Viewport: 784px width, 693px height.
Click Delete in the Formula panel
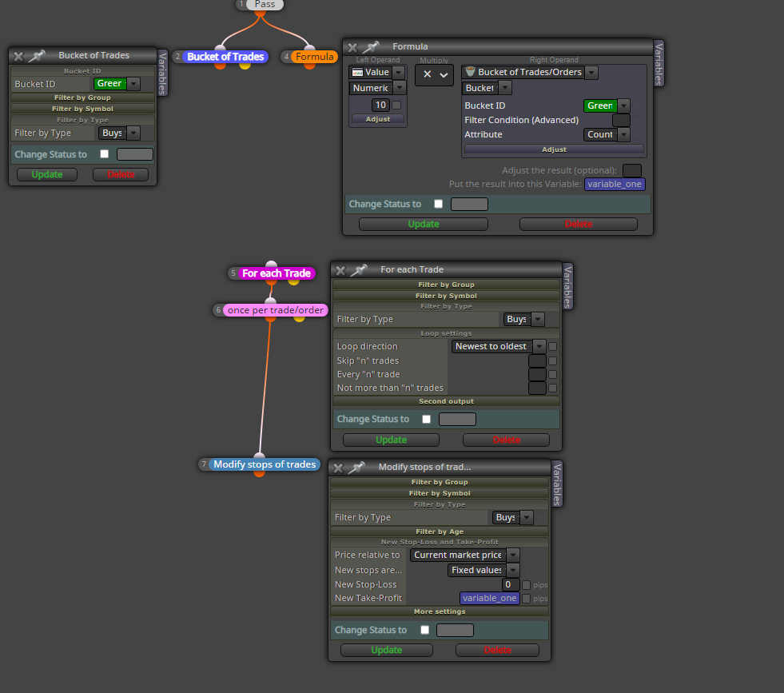(x=579, y=224)
